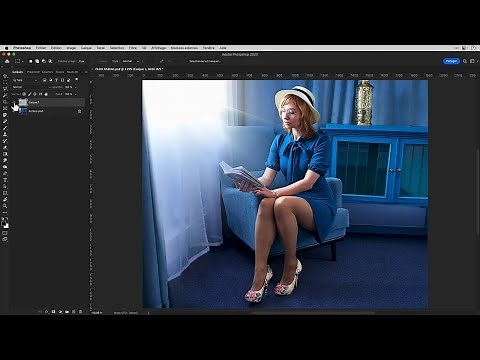Open the layer filter Type dropdown
The image size is (480, 360).
[x=25, y=80]
